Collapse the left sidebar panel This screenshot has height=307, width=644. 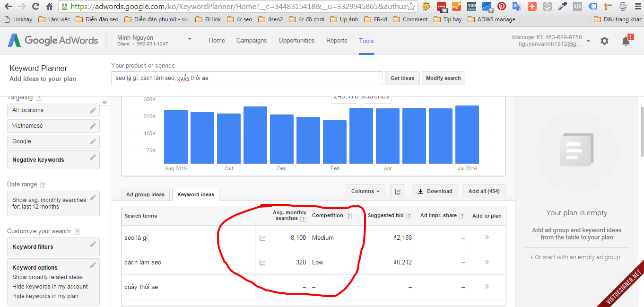pos(104,102)
